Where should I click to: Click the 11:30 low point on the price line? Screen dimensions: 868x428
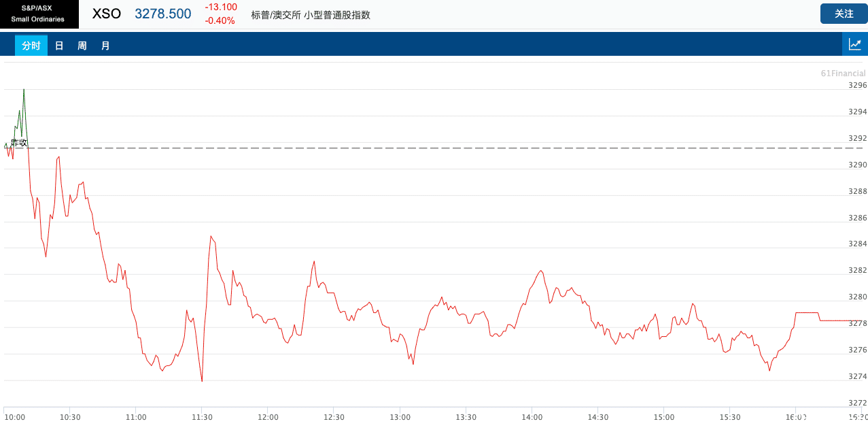202,380
